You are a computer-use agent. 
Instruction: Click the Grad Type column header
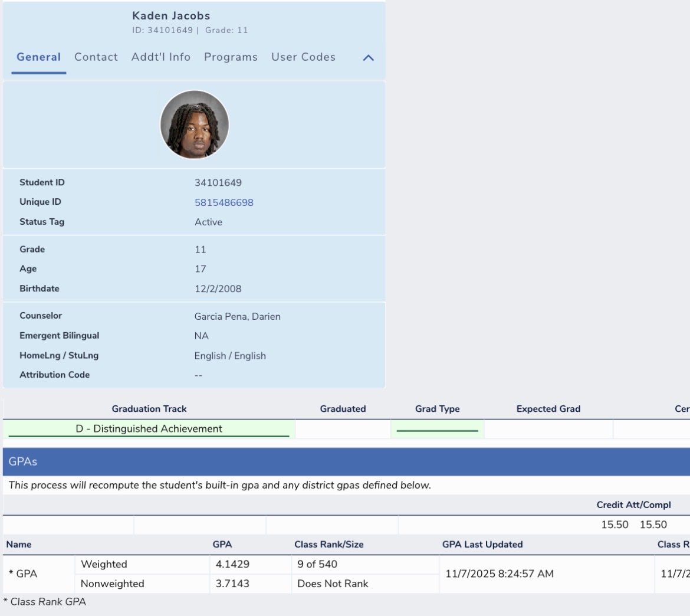point(438,409)
